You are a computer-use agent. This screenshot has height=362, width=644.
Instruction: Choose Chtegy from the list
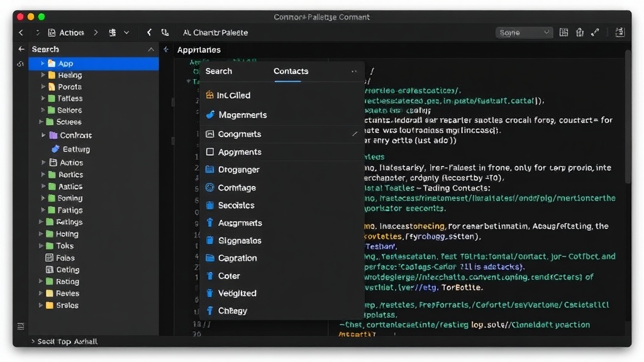(282, 310)
